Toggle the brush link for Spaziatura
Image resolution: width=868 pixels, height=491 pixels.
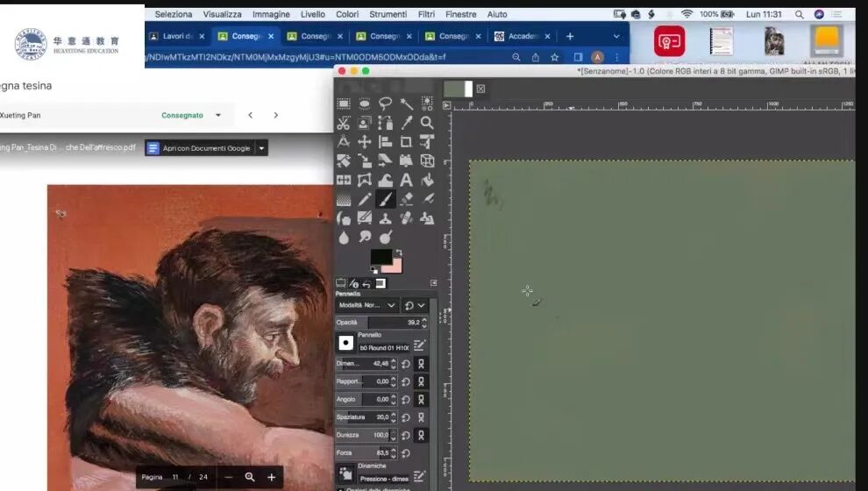[421, 417]
